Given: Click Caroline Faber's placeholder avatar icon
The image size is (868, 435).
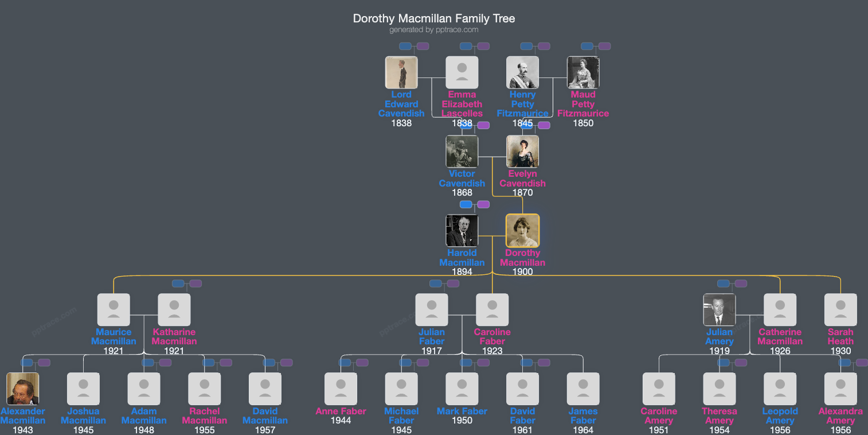Looking at the screenshot, I should pyautogui.click(x=492, y=309).
